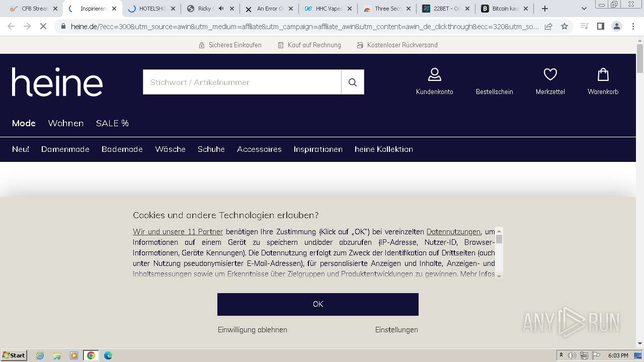
Task: Switch to the Three Sec tab
Action: (386, 9)
